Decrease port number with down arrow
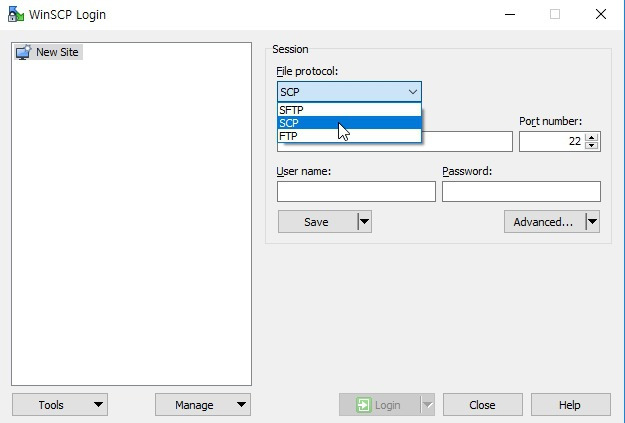This screenshot has height=423, width=625. [592, 146]
